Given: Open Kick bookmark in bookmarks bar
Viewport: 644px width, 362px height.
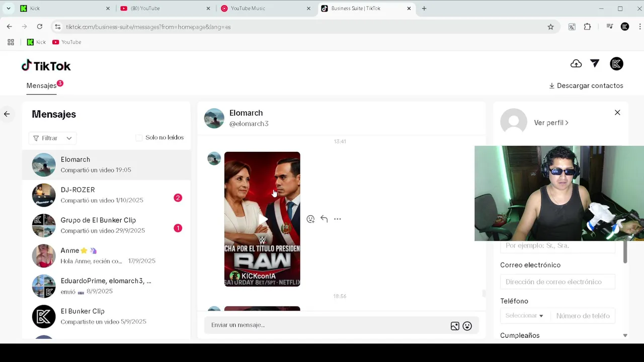Looking at the screenshot, I should (36, 42).
